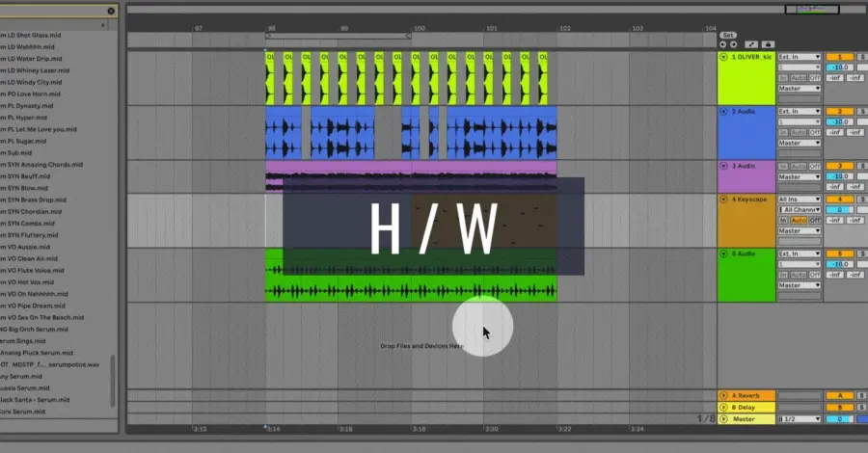This screenshot has height=453, width=868.
Task: Solo the OLIVER_kic track
Action: [862, 57]
